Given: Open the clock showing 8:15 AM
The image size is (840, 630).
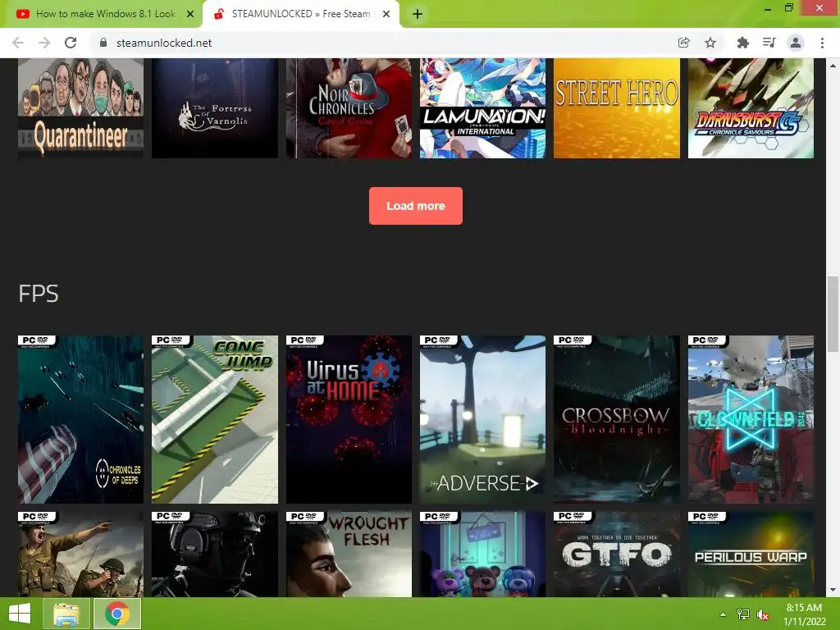Looking at the screenshot, I should (804, 614).
